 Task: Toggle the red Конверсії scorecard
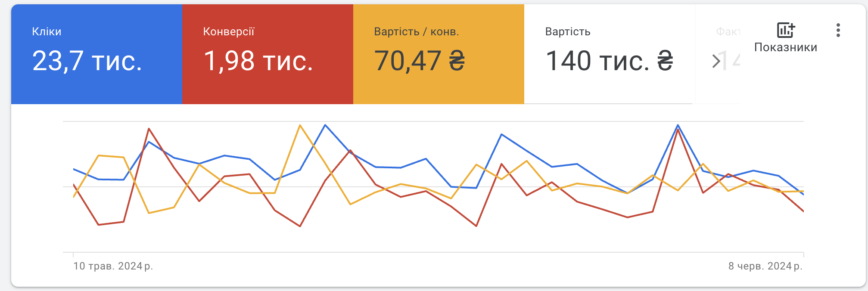268,54
